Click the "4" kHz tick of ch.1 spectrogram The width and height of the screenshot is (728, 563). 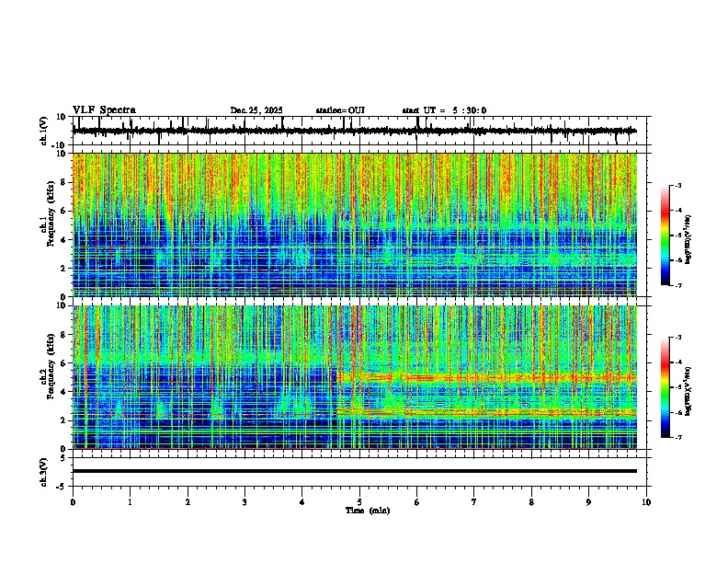click(63, 240)
